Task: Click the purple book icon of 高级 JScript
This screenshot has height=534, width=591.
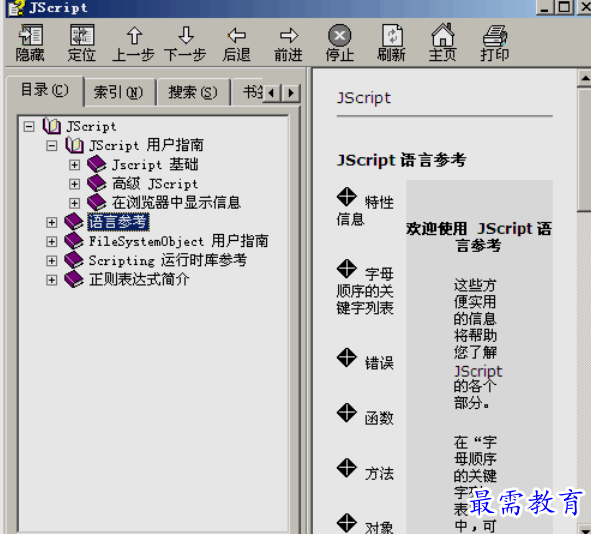Action: (x=97, y=184)
